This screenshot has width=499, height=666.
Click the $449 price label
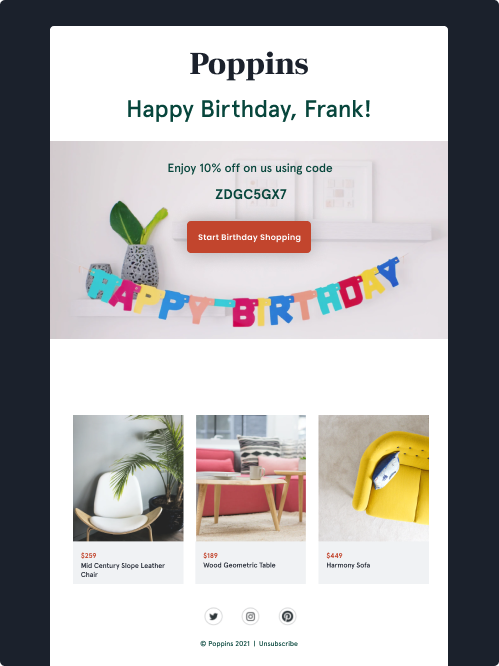point(334,556)
